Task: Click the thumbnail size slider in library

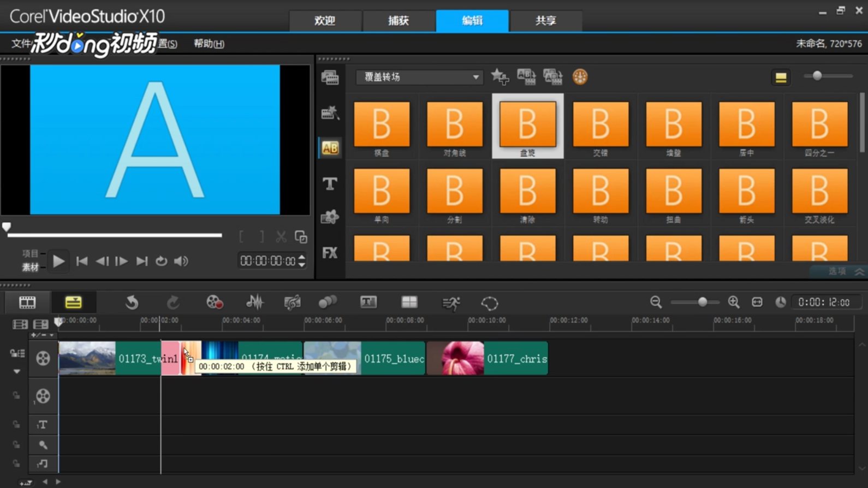Action: pos(828,76)
